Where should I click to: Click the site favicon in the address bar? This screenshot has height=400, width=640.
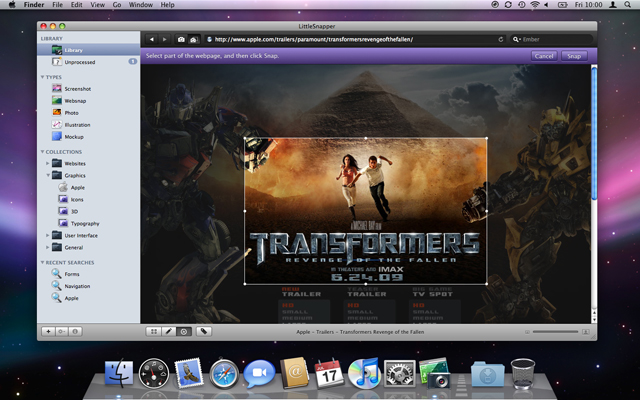209,40
